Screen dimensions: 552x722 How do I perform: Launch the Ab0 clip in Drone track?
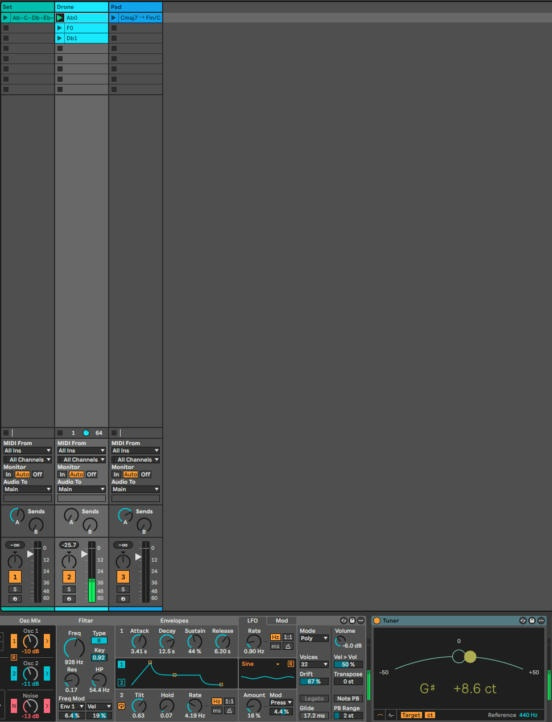pos(60,18)
